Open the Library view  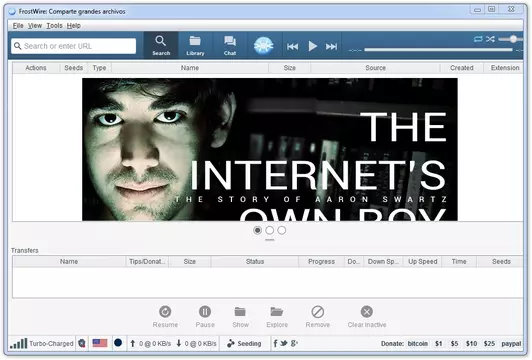(195, 46)
